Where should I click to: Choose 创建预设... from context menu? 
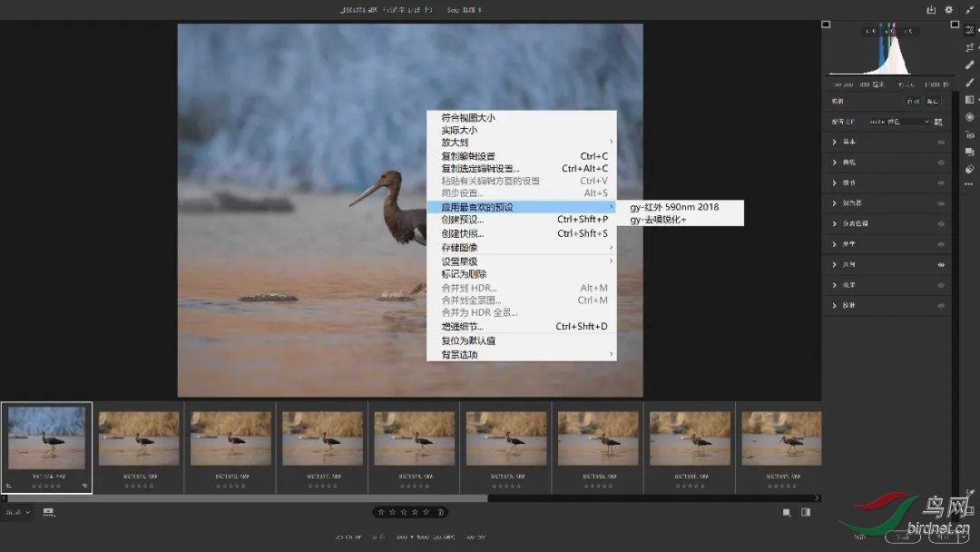(463, 220)
